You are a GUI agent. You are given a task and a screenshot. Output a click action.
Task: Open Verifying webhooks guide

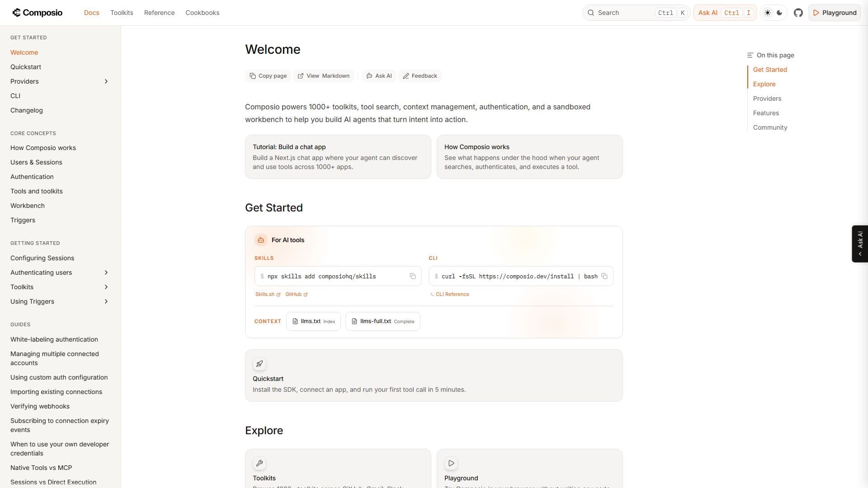[x=40, y=406]
